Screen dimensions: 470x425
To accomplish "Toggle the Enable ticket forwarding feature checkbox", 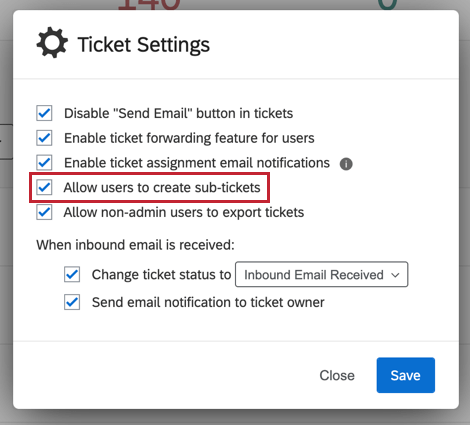I will pyautogui.click(x=44, y=138).
